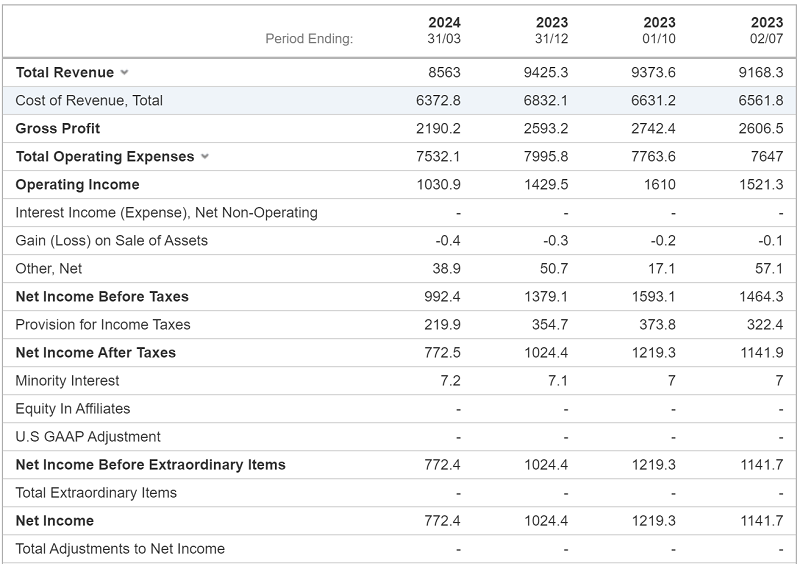The height and width of the screenshot is (564, 800).
Task: Click the Period Ending label
Action: click(x=309, y=39)
